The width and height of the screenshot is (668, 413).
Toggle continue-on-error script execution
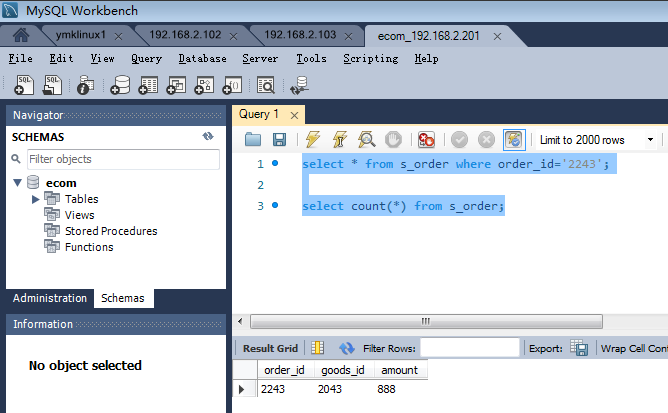[x=426, y=139]
